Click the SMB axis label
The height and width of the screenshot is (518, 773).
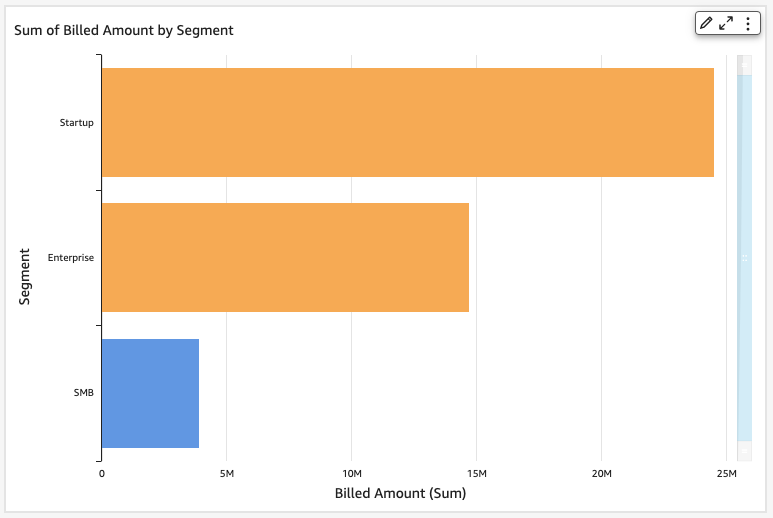[x=84, y=393]
